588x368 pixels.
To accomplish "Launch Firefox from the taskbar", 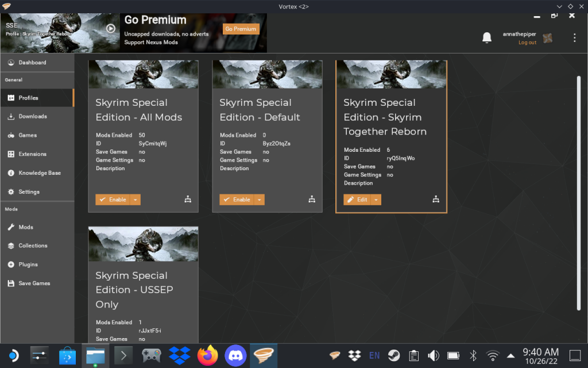I will (208, 356).
